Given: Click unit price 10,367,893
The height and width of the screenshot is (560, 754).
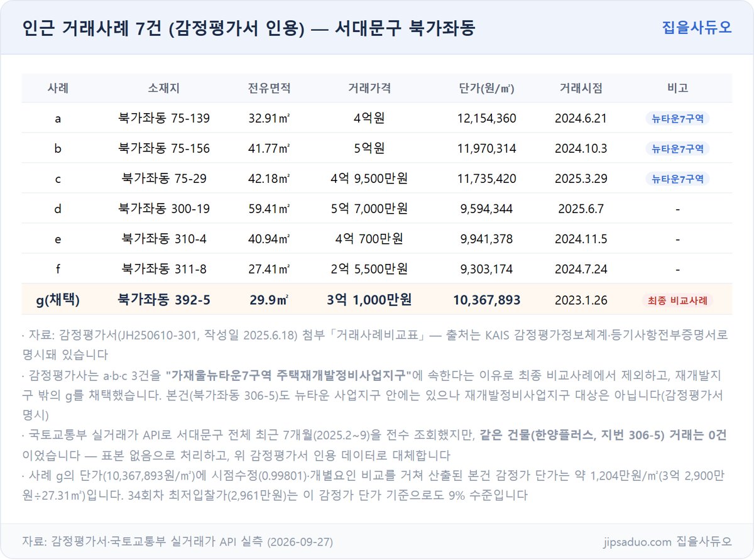Looking at the screenshot, I should [x=487, y=300].
